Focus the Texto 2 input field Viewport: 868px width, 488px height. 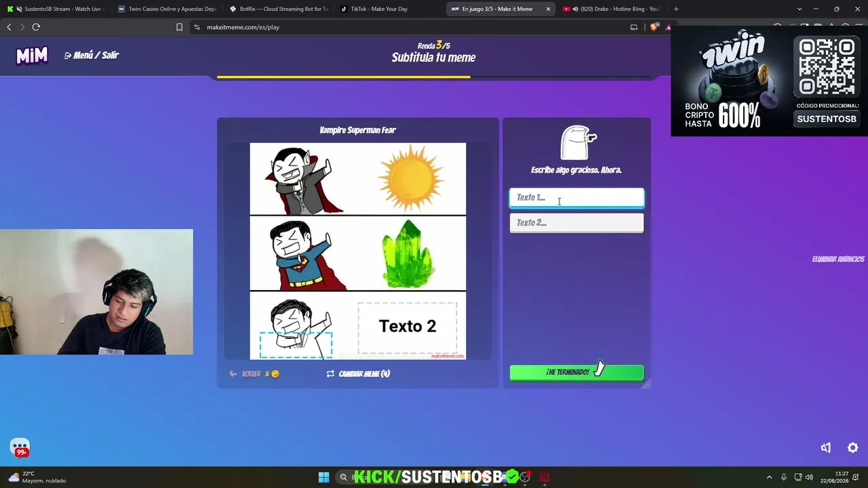point(576,223)
